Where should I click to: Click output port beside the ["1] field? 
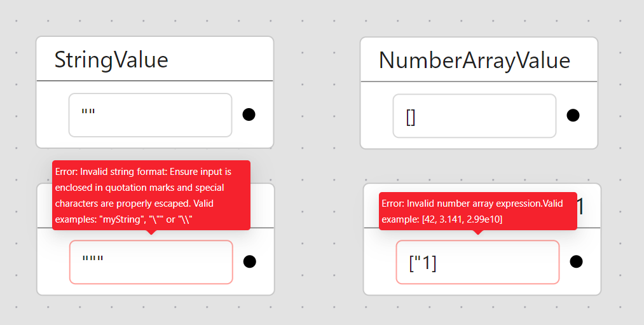[577, 261]
